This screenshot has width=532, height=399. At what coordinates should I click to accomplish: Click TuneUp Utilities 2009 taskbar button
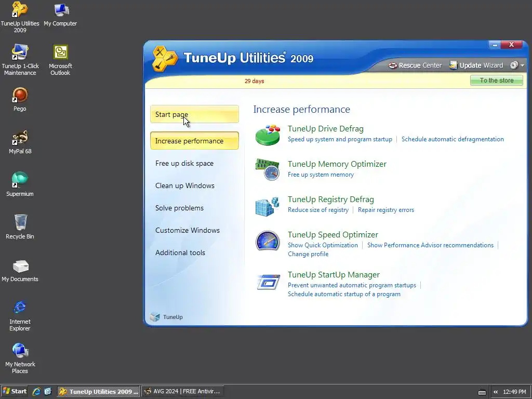tap(98, 392)
